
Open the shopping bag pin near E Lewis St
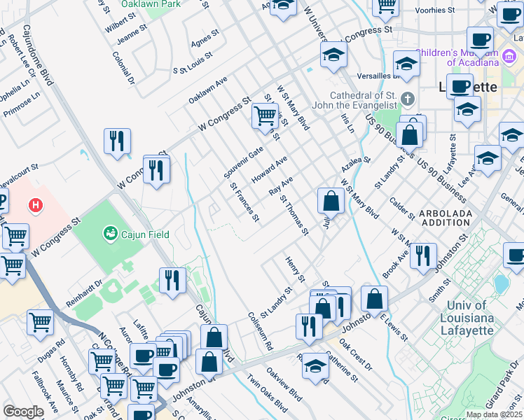tap(374, 301)
